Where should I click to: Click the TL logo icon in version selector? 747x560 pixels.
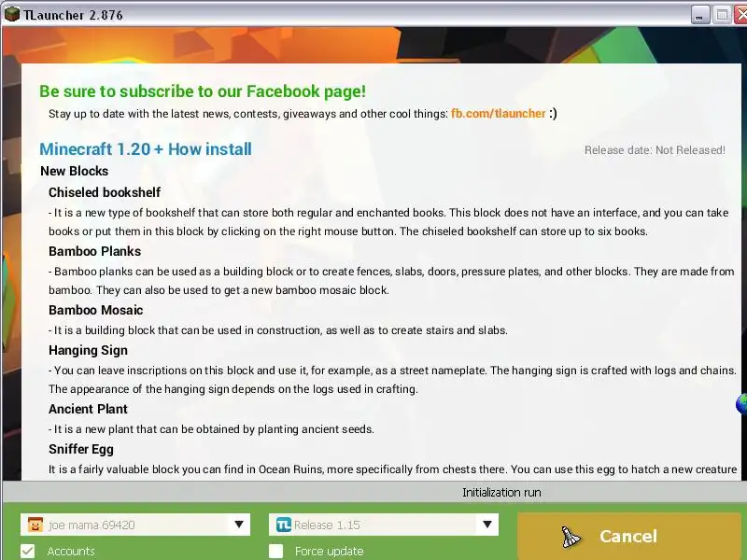[284, 525]
